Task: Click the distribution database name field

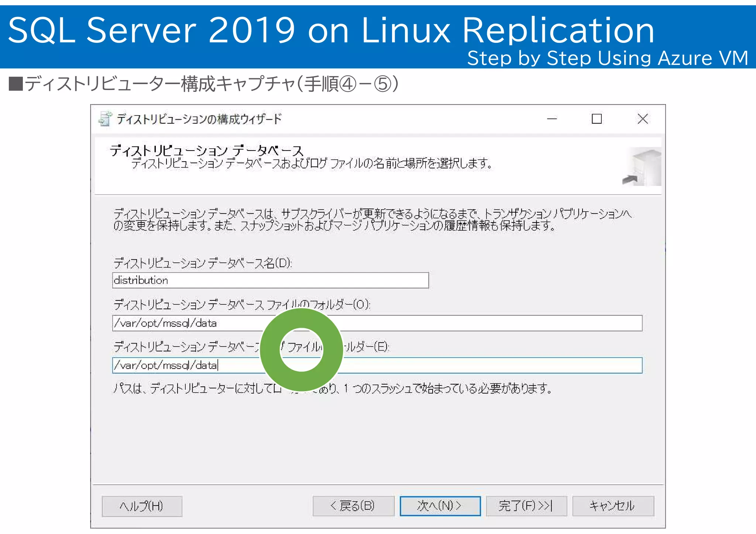Action: [270, 280]
